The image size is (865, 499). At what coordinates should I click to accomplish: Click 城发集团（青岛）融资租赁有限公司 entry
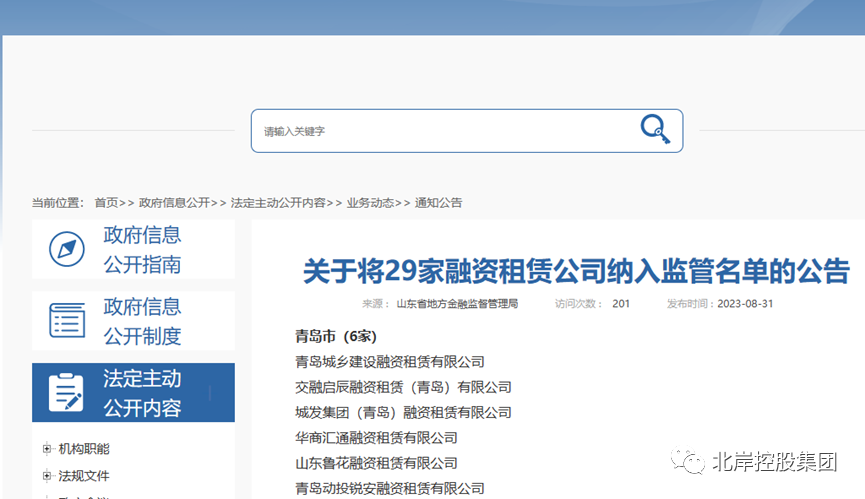click(x=403, y=412)
